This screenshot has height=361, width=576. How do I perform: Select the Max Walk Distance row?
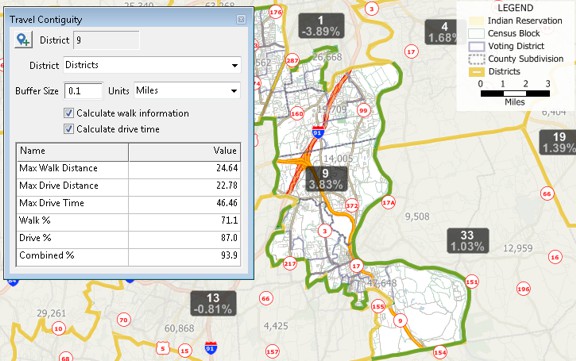(x=129, y=169)
